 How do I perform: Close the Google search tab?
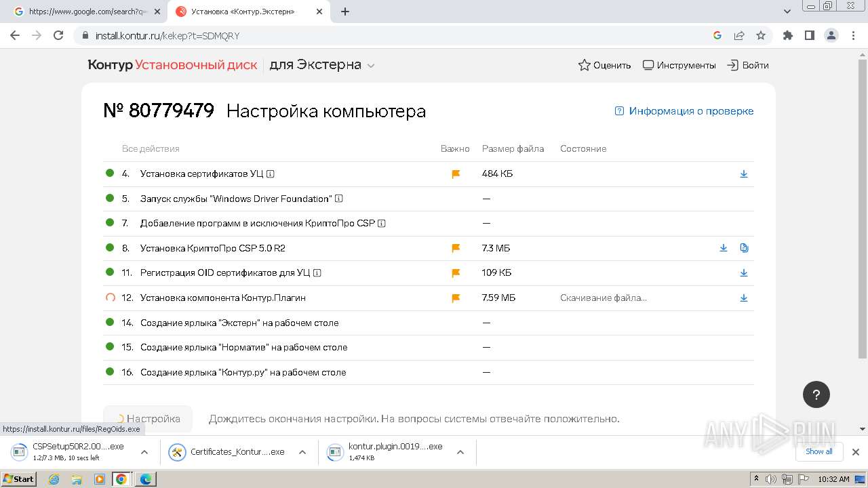[157, 12]
